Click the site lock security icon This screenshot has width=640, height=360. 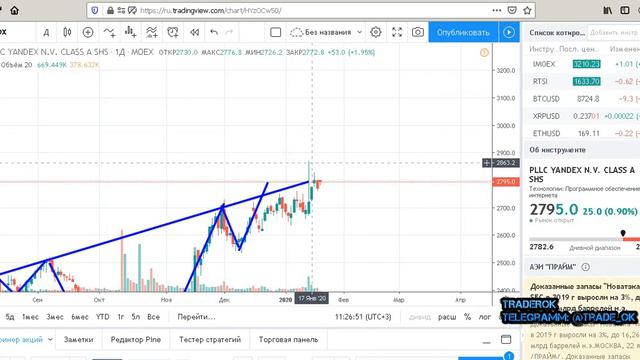pyautogui.click(x=110, y=10)
